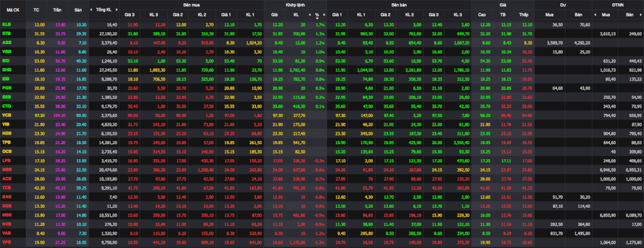Sort by TC reference price column
This screenshot has width=644, height=248.
(36, 9)
